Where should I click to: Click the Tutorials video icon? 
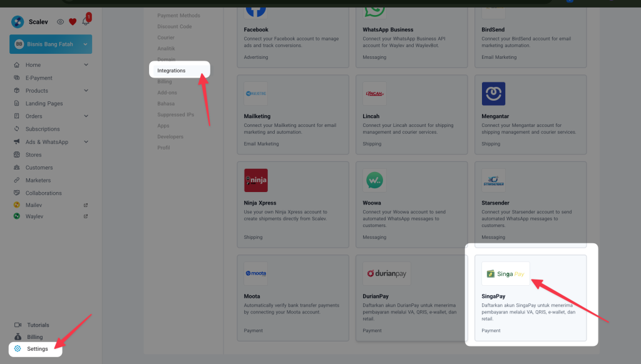coord(18,325)
